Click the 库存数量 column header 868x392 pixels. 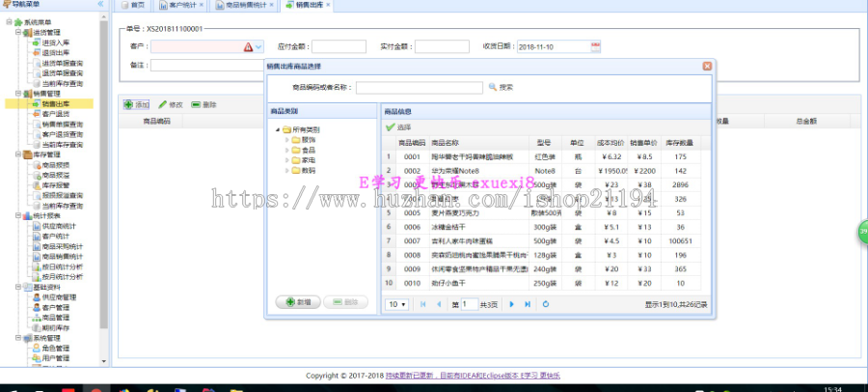pyautogui.click(x=680, y=143)
